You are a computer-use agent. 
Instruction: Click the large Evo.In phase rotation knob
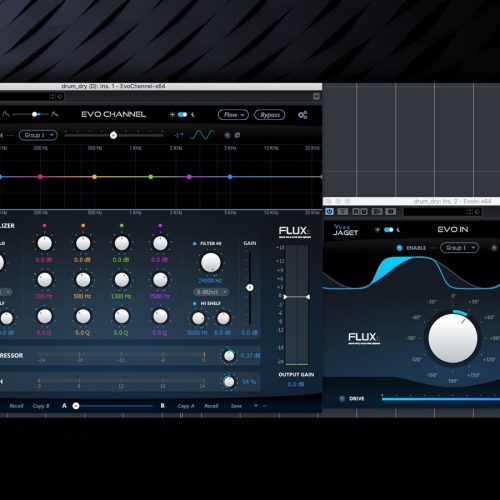(x=453, y=338)
